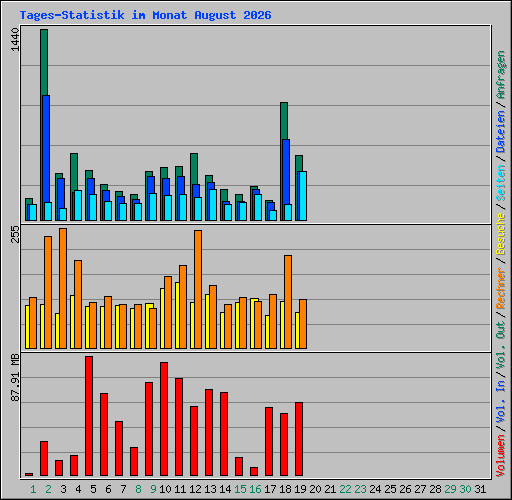
Task: Click the Rechner legend label
Action: 501,288
